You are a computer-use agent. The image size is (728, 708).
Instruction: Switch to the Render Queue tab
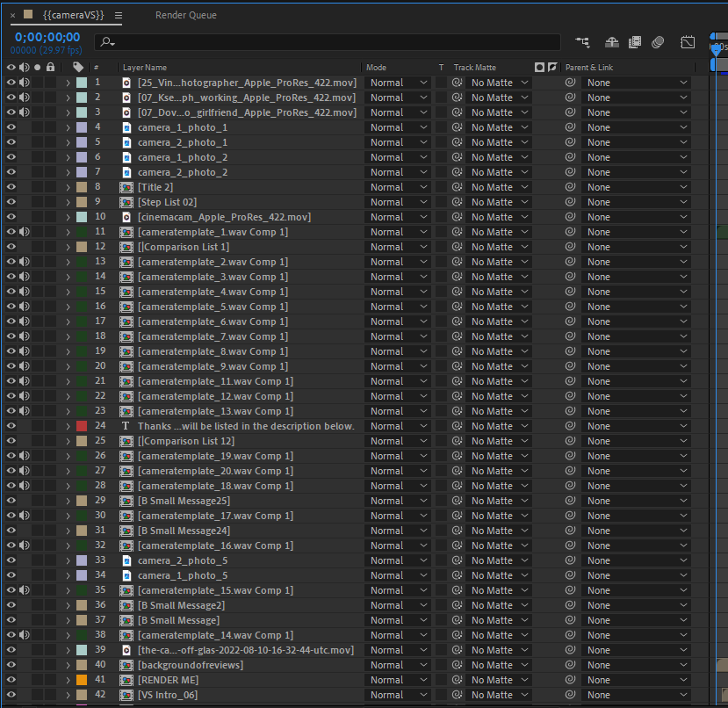pos(185,15)
